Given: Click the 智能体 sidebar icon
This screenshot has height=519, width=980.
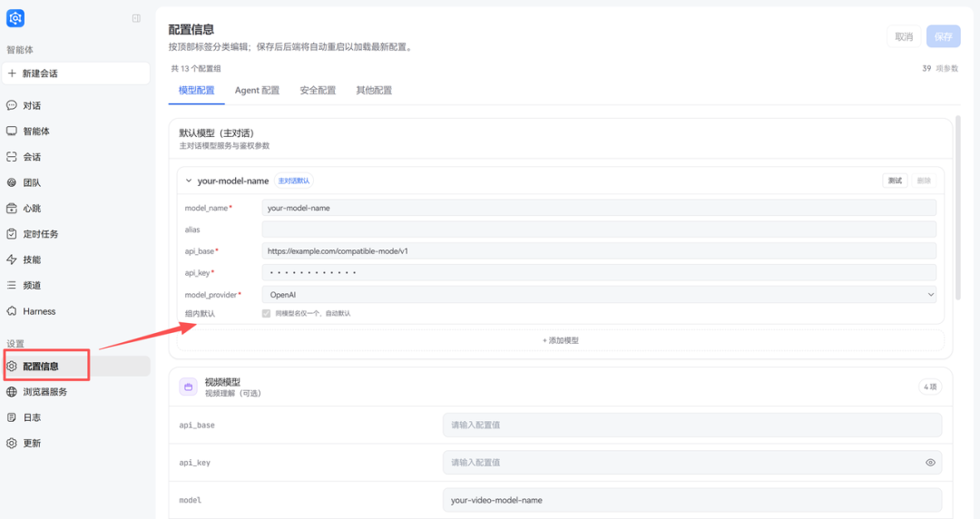Looking at the screenshot, I should pos(12,131).
